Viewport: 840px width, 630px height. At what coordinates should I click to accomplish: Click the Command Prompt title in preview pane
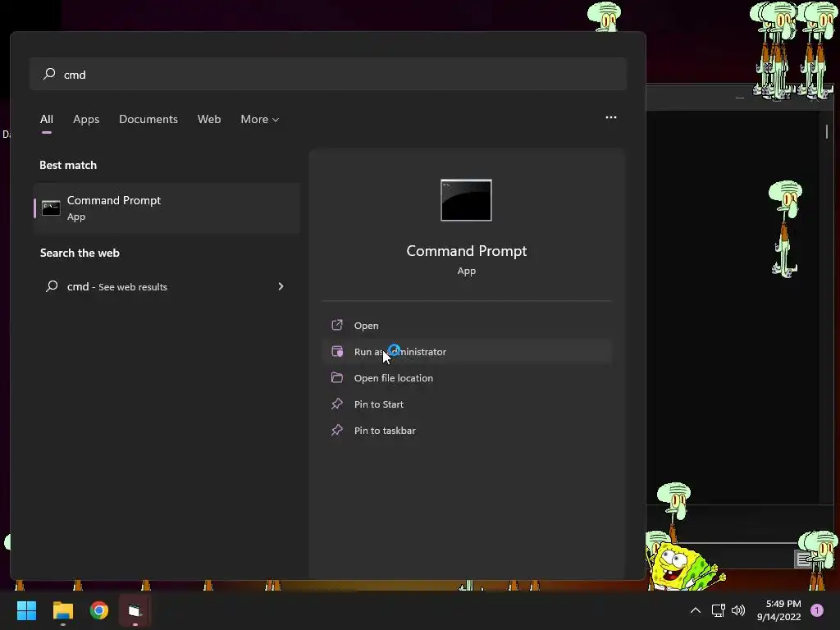pyautogui.click(x=467, y=251)
